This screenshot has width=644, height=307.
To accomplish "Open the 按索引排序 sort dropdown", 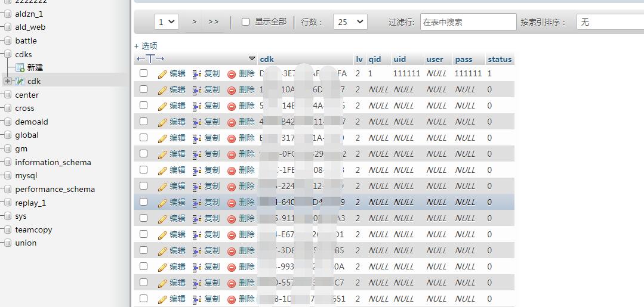I will (x=609, y=22).
